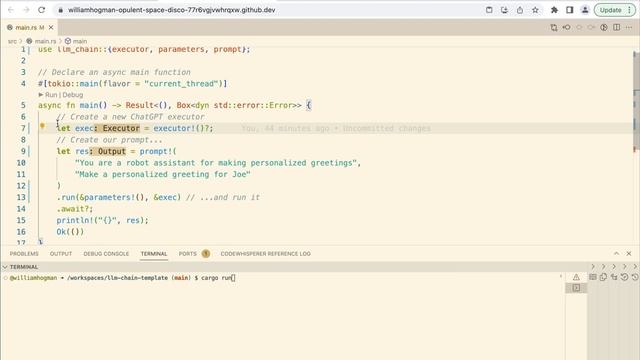Image resolution: width=640 pixels, height=360 pixels.
Task: Select the main.rs editor tab
Action: (29, 27)
